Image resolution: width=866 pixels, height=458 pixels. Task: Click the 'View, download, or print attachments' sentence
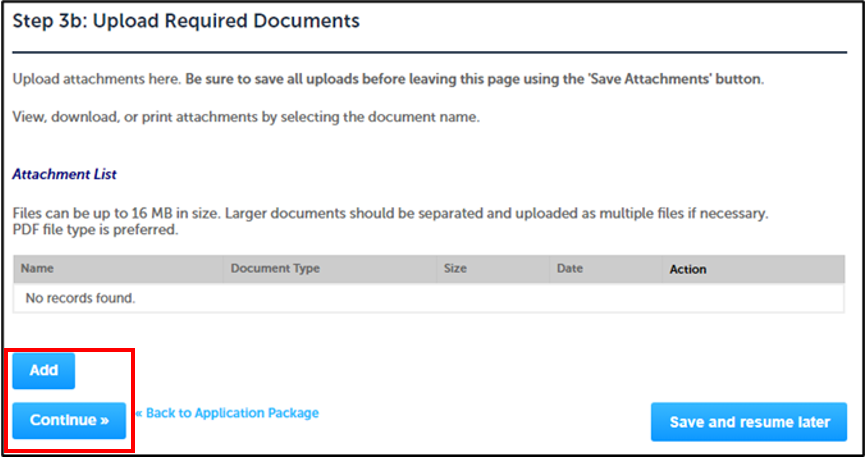(246, 117)
